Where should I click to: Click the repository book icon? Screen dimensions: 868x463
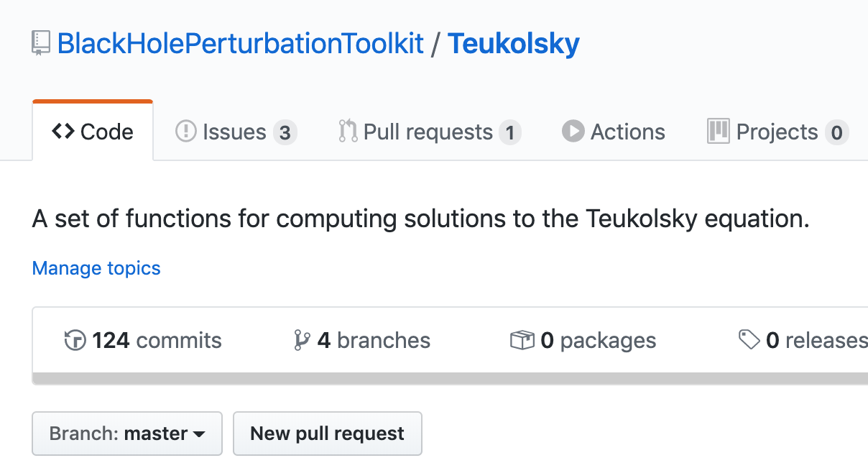click(x=41, y=44)
